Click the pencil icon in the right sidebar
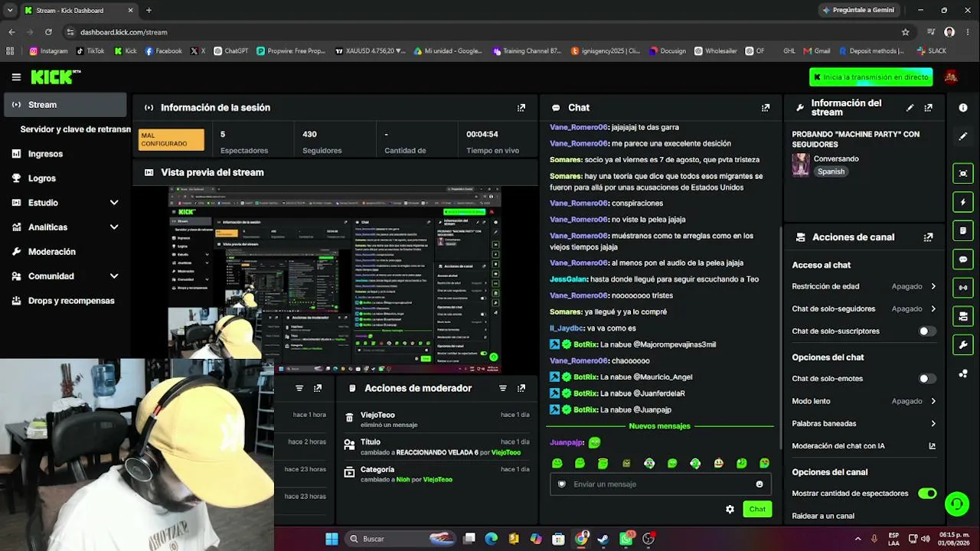The width and height of the screenshot is (980, 551). pyautogui.click(x=963, y=136)
